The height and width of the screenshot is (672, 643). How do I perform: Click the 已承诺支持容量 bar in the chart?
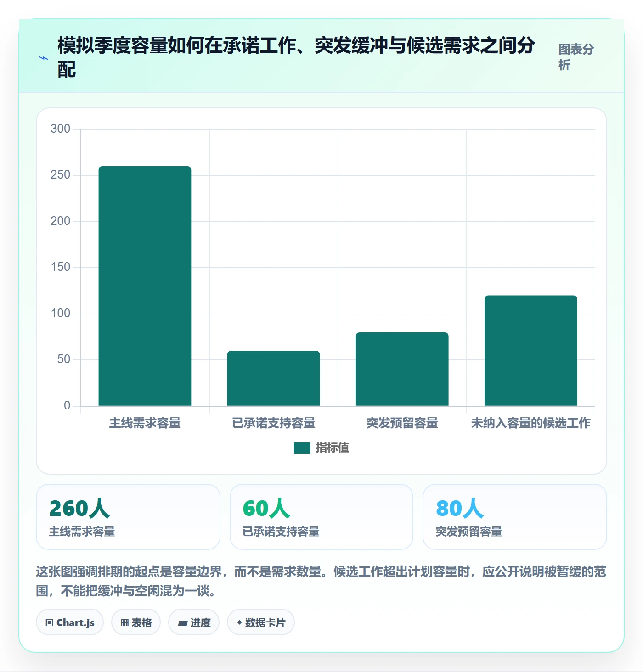click(x=273, y=378)
